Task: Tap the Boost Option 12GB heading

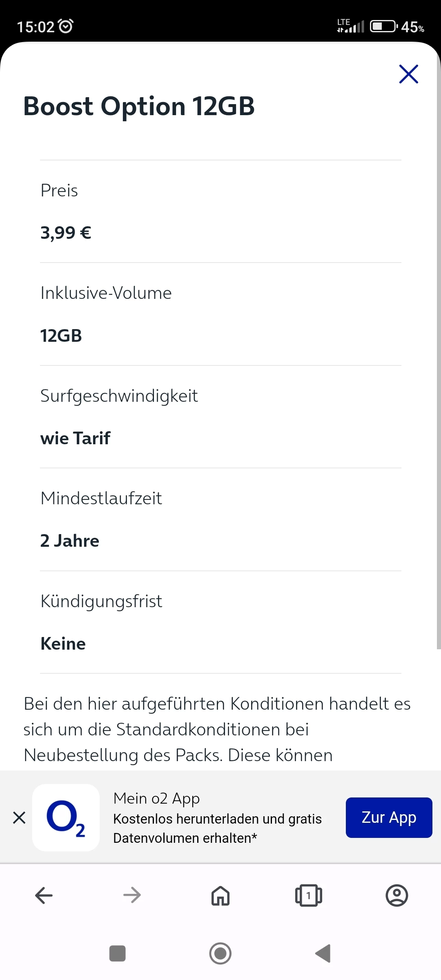Action: pos(139,106)
